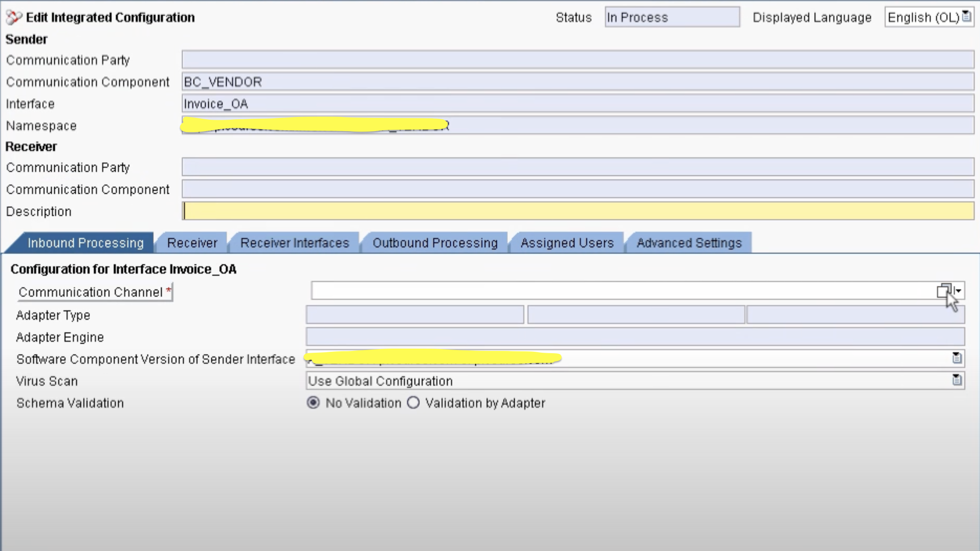980x551 pixels.
Task: Switch to the Receiver tab
Action: (x=192, y=243)
